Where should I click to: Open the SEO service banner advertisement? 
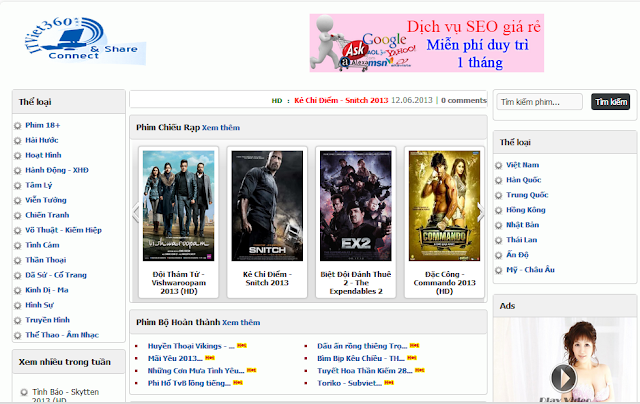coord(427,43)
